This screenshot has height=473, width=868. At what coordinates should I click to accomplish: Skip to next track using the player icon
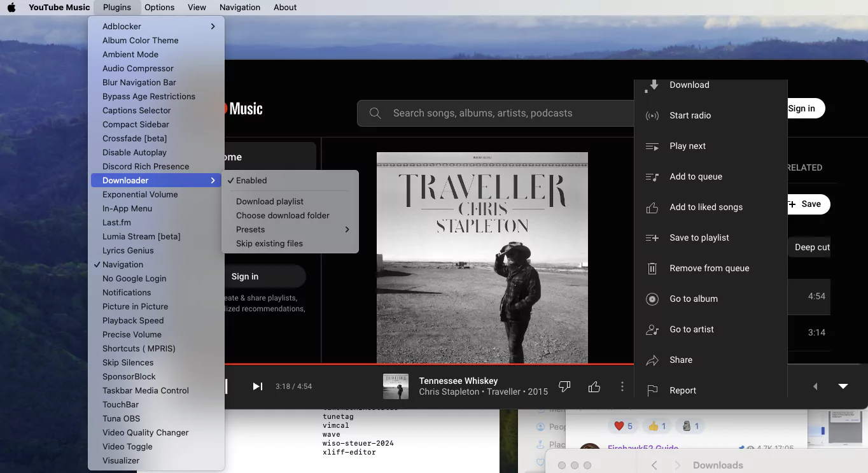point(256,386)
